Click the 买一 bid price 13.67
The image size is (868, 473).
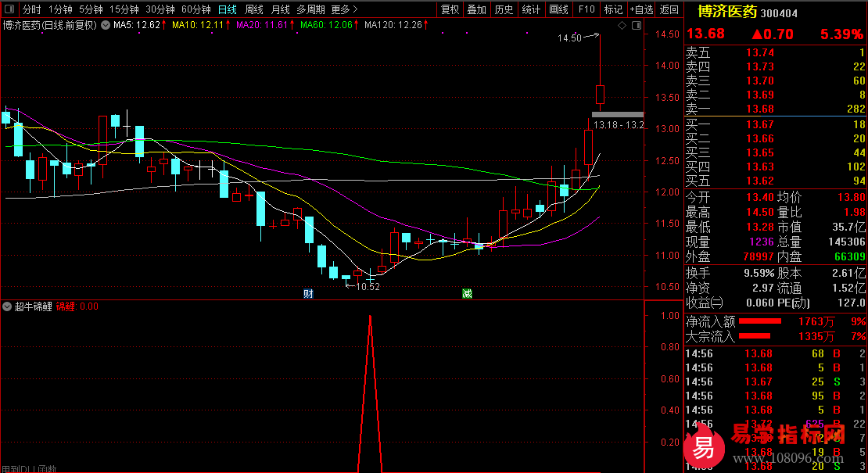760,124
